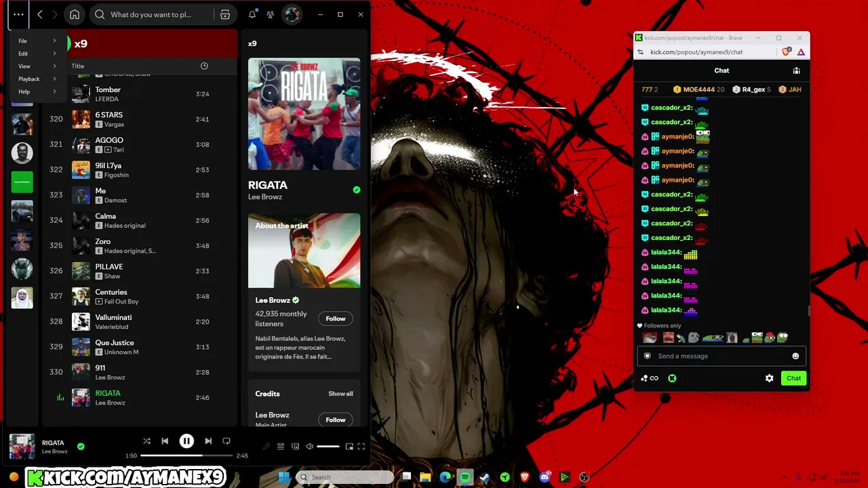Expand the View submenu
This screenshot has height=488, width=868.
[x=38, y=66]
